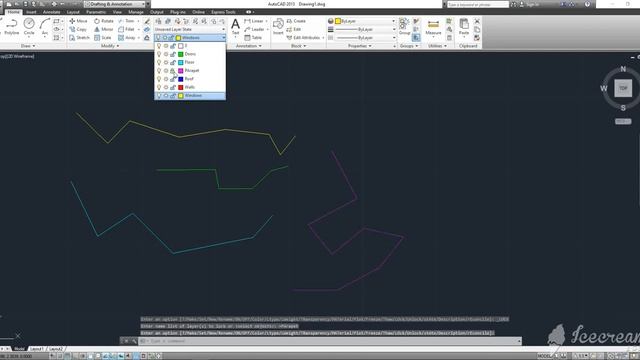Activate the Copy tool
This screenshot has height=360, width=640.
pyautogui.click(x=78, y=29)
